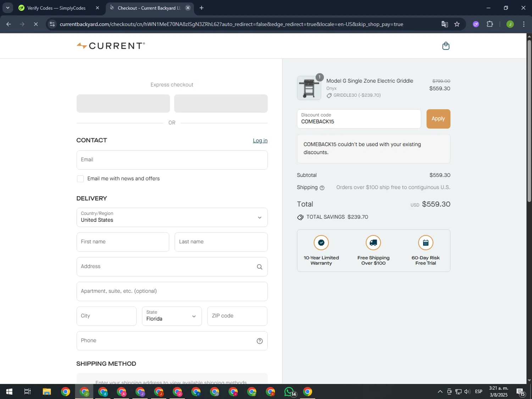Toggle Email me with news and offers
Viewport: 532px width, 399px height.
click(80, 179)
